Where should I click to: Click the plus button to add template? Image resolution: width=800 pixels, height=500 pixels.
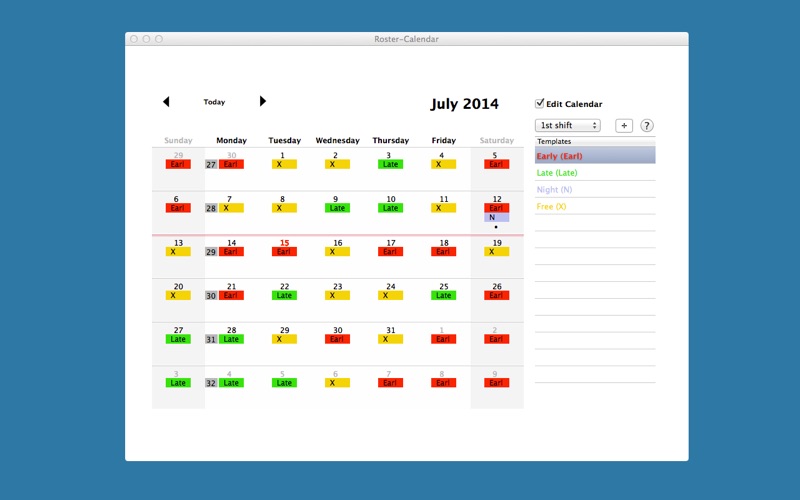pos(624,126)
